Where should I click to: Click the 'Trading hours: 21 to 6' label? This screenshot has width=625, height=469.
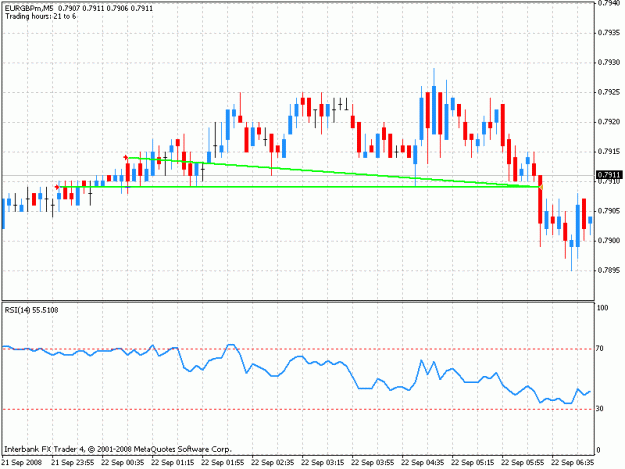point(40,16)
